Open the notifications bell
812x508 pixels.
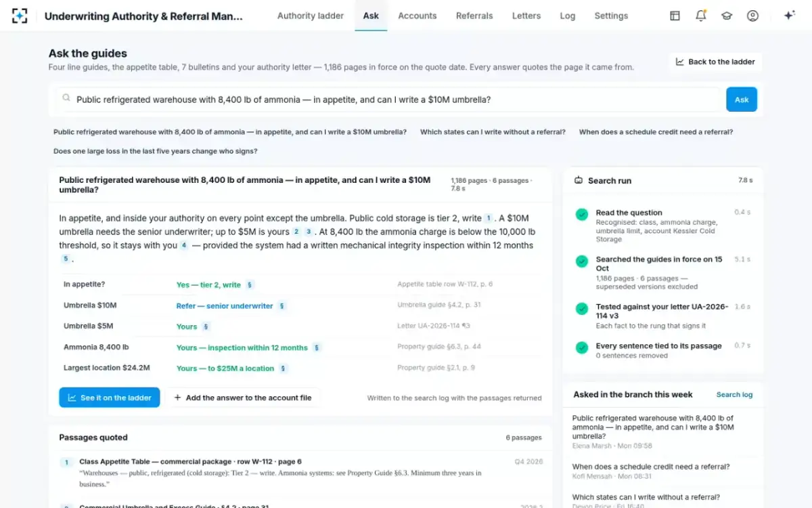click(700, 16)
